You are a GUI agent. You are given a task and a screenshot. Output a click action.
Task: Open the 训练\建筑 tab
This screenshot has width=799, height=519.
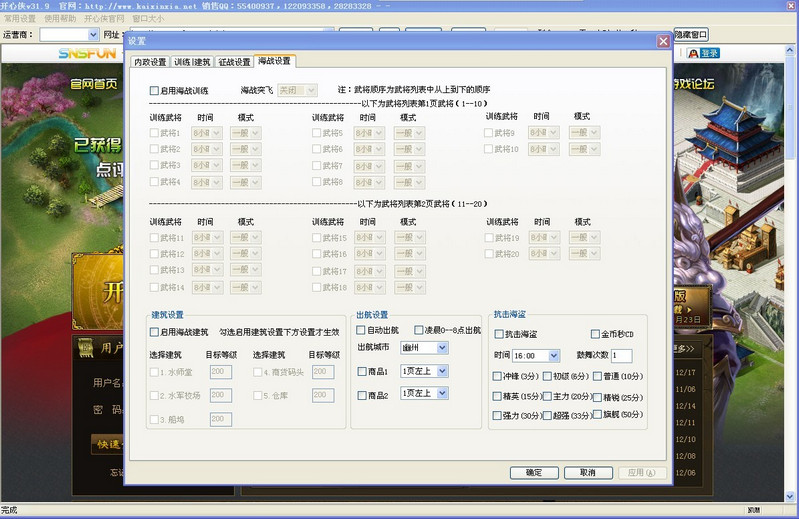click(191, 62)
